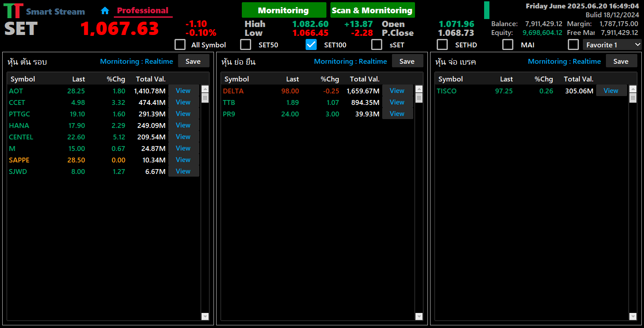
Task: Click DELTA total value 1,659.67M
Action: (363, 91)
